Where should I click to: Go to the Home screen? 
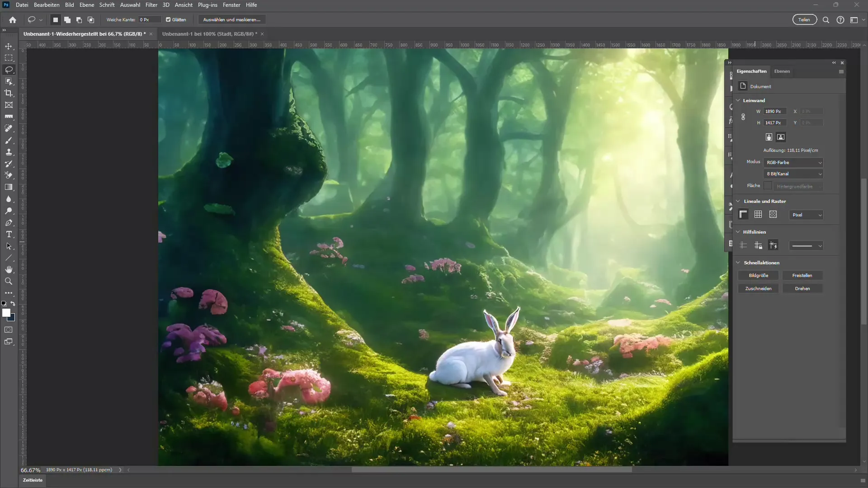coord(13,20)
